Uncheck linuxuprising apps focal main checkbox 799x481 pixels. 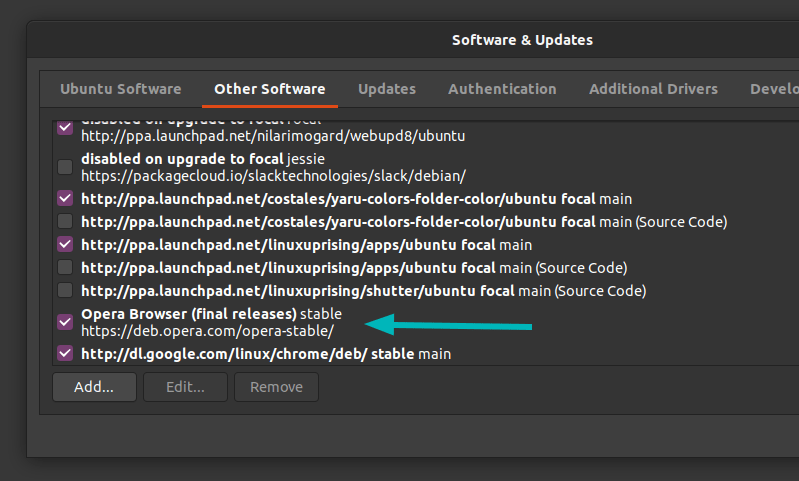[65, 244]
